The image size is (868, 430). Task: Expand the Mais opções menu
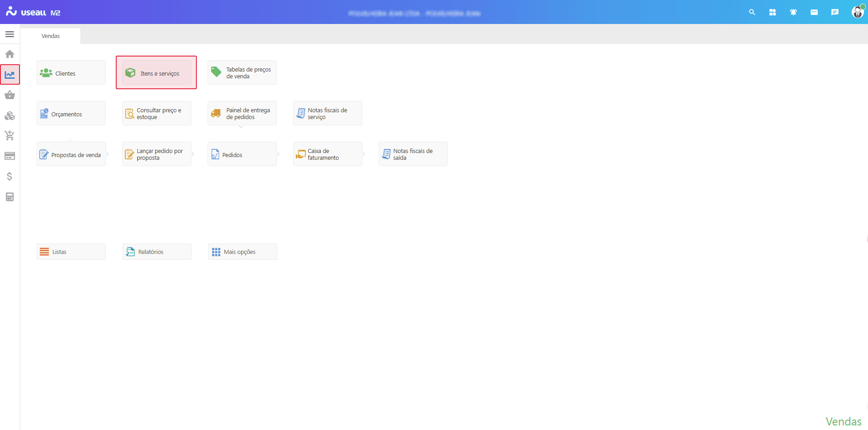coord(242,252)
